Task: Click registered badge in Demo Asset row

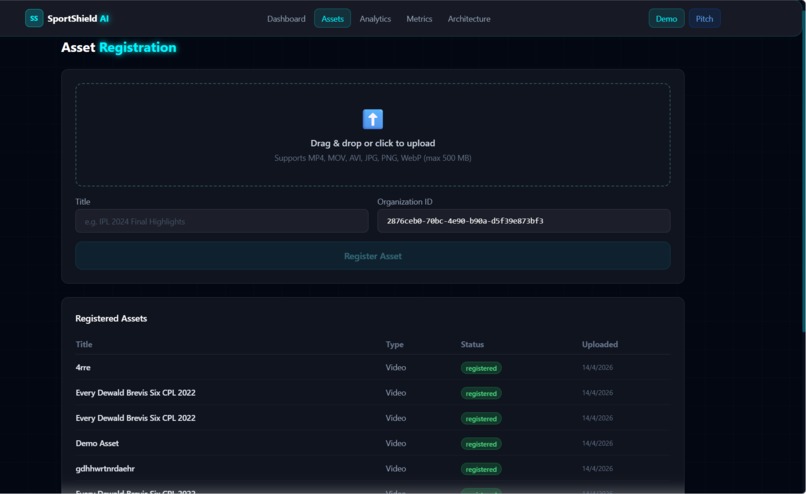Action: click(x=481, y=444)
